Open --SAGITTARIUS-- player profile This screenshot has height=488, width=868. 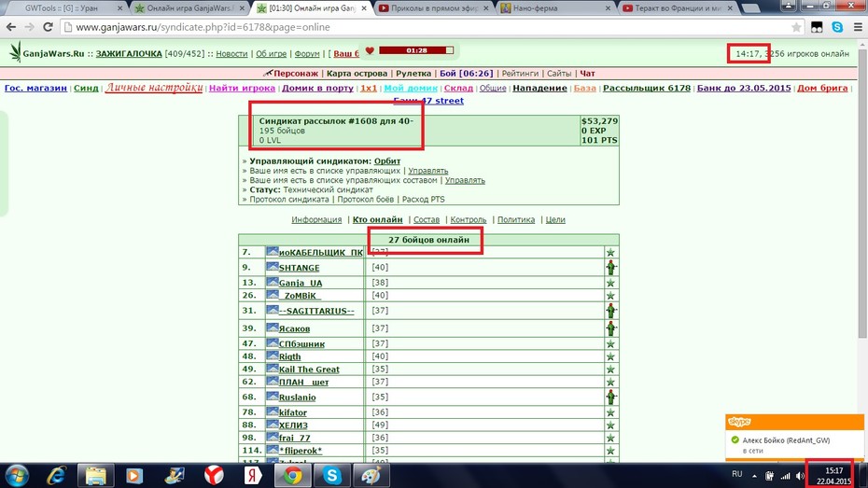(316, 311)
